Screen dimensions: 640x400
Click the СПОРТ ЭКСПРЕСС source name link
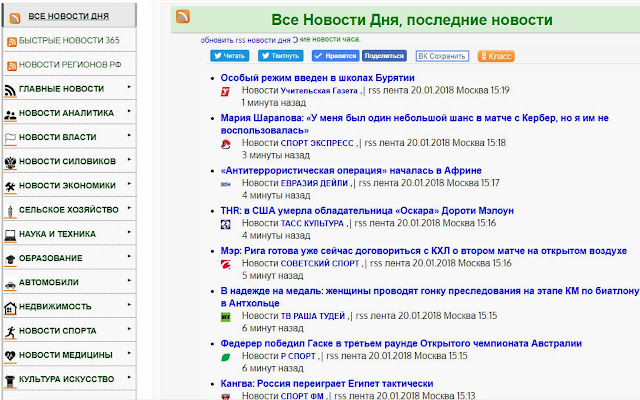coord(317,143)
